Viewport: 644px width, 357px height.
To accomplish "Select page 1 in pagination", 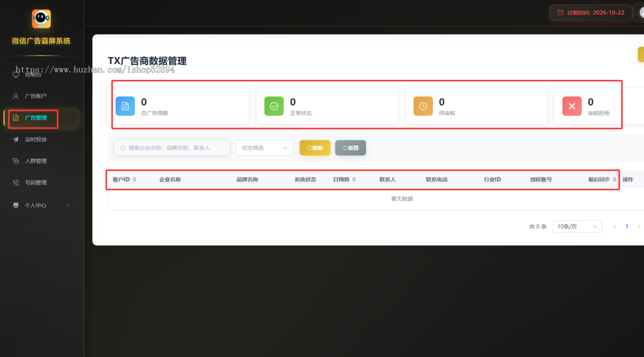I will pos(627,227).
